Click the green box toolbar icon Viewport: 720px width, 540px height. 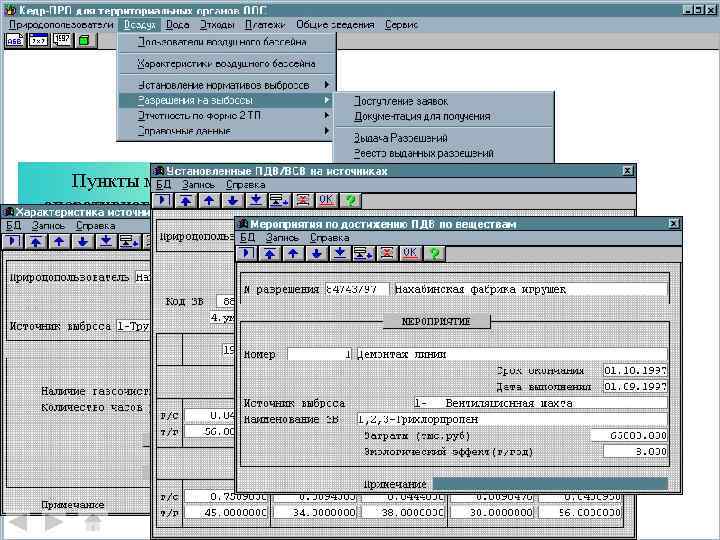84,40
